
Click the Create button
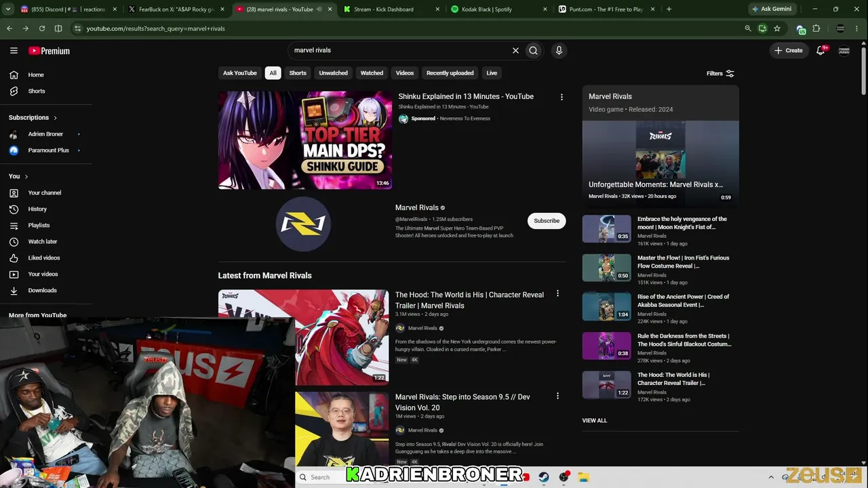click(x=789, y=50)
